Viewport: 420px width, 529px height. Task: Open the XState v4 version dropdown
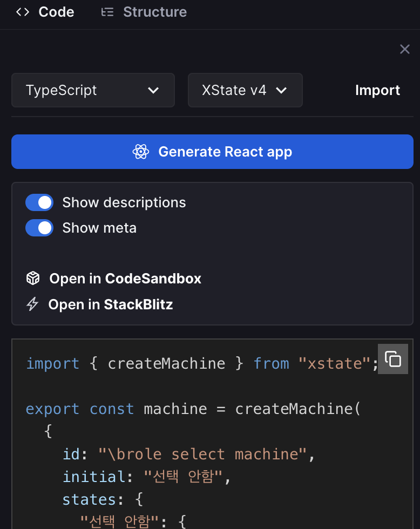pyautogui.click(x=245, y=90)
